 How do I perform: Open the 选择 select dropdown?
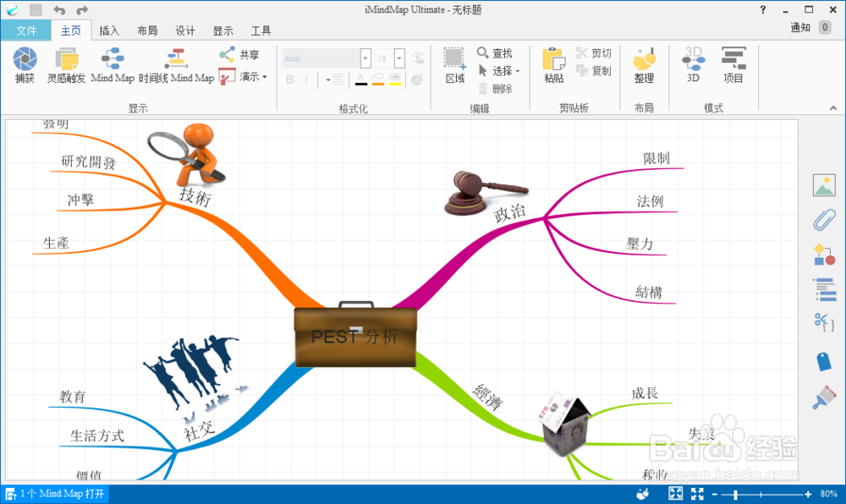coord(499,71)
